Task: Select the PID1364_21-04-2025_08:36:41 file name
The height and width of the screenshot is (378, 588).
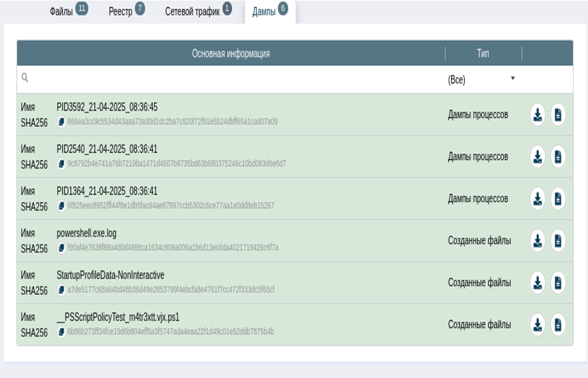Action: click(x=107, y=191)
